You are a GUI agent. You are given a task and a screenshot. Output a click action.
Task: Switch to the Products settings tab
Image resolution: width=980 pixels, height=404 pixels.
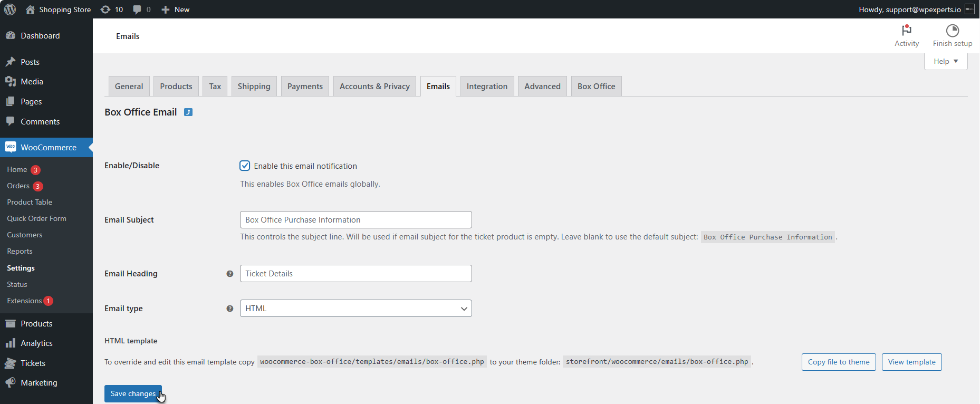pyautogui.click(x=176, y=86)
